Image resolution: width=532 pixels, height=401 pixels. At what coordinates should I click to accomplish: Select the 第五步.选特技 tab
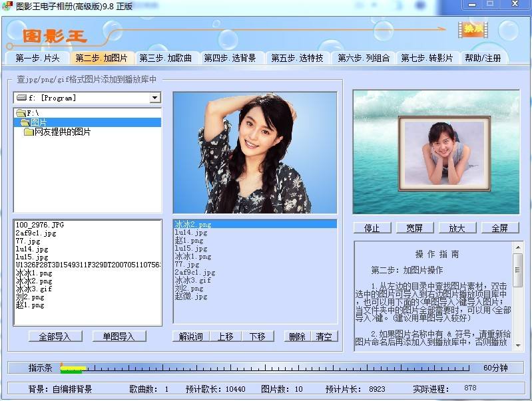[297, 59]
